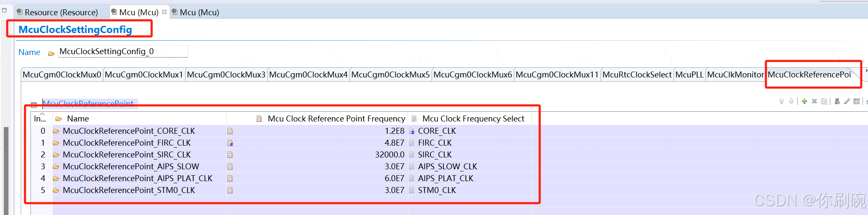Click frequency calculator icon in STM0_CLK row
The height and width of the screenshot is (215, 868).
click(x=230, y=190)
